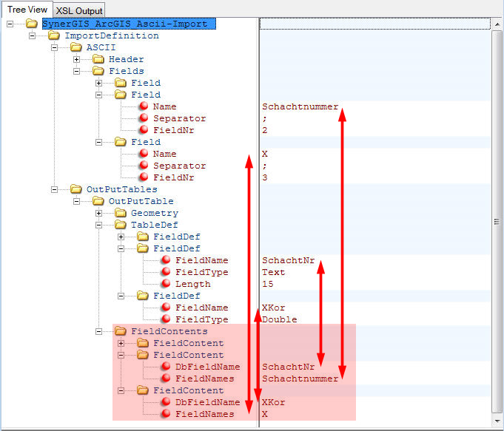Click the Geometry folder icon

click(x=121, y=213)
